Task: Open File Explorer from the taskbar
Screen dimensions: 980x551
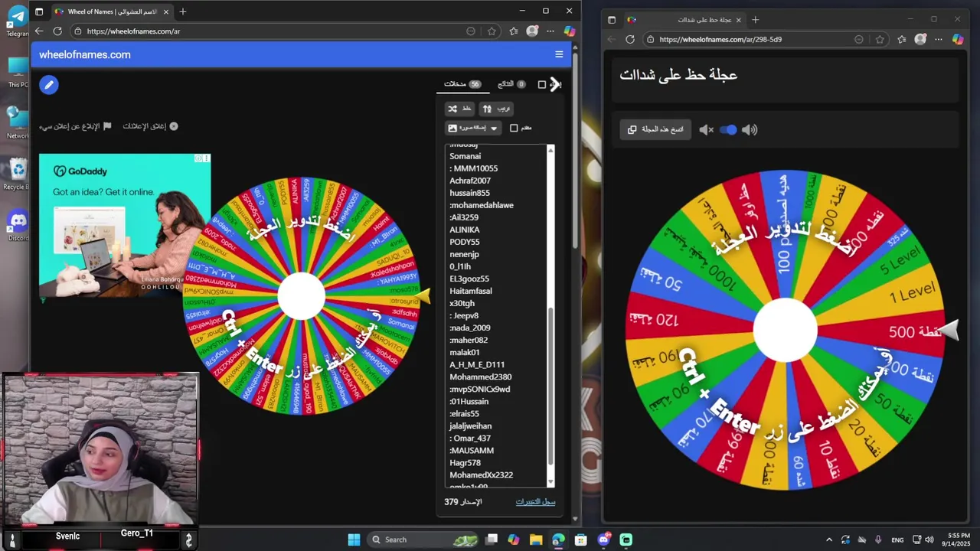Action: coord(536,540)
